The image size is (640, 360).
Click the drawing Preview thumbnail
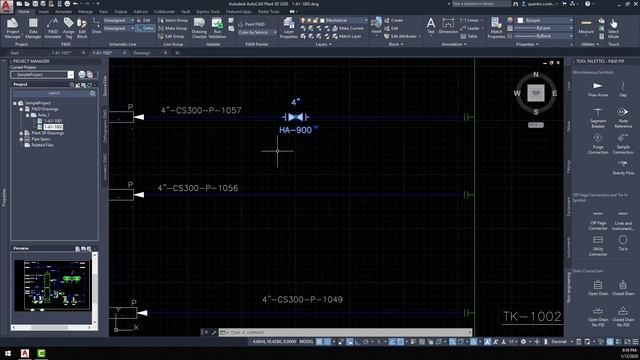click(52, 285)
